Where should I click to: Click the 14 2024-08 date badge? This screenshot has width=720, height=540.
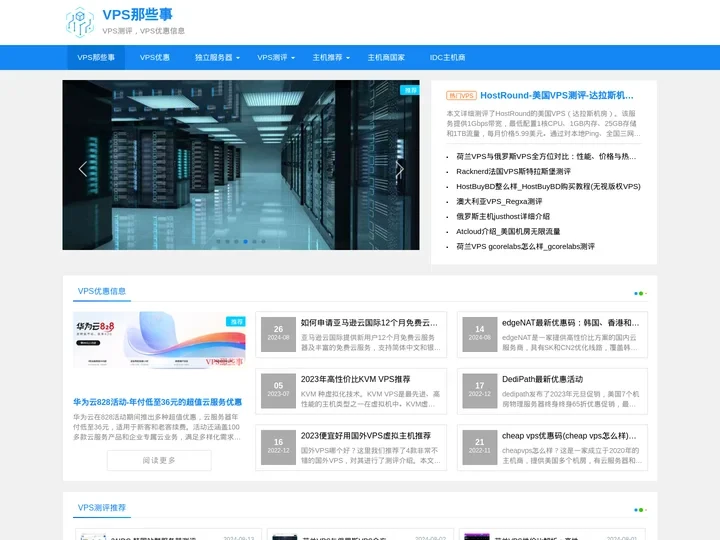[x=479, y=334]
